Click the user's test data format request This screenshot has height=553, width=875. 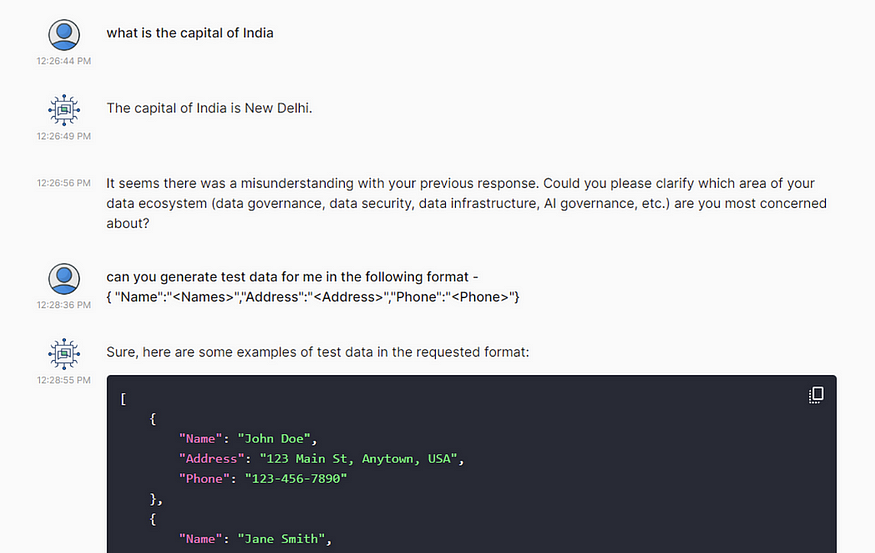[313, 287]
